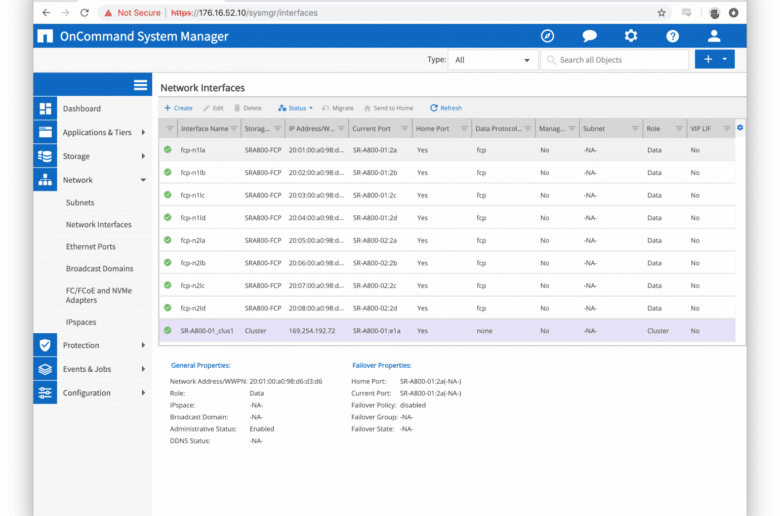780x516 pixels.
Task: Click the Not Secure warning icon
Action: (x=108, y=13)
